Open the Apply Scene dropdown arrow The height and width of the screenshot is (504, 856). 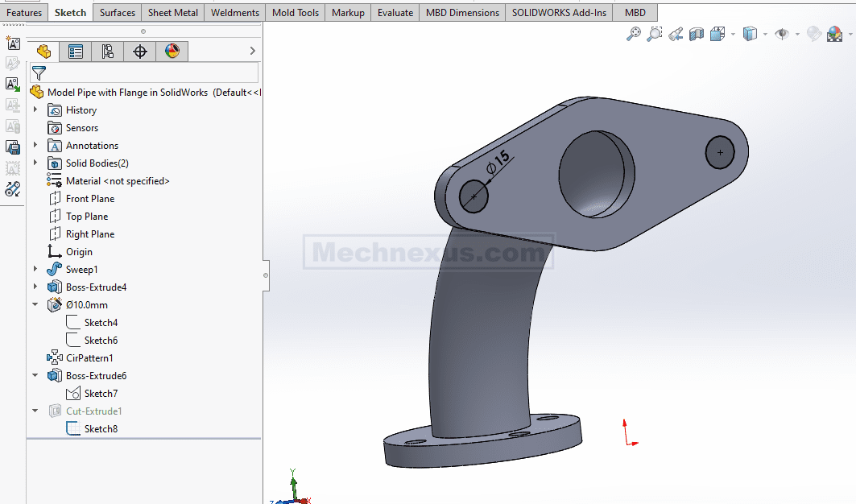(850, 35)
